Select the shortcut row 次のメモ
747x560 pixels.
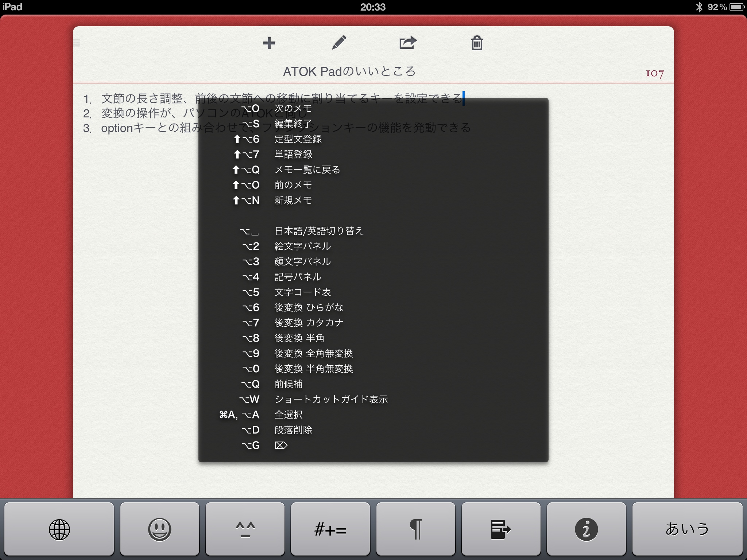(x=373, y=108)
